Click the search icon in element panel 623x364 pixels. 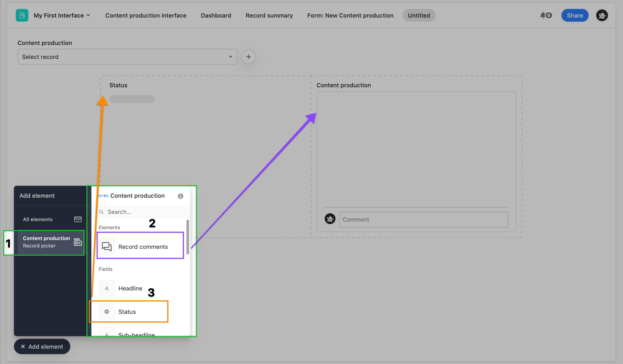pyautogui.click(x=102, y=212)
